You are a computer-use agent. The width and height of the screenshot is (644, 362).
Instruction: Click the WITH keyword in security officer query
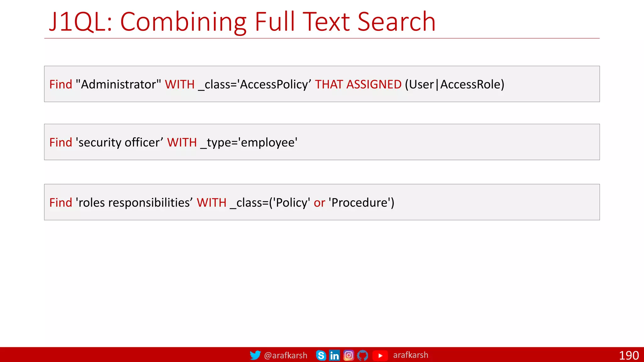pos(182,142)
